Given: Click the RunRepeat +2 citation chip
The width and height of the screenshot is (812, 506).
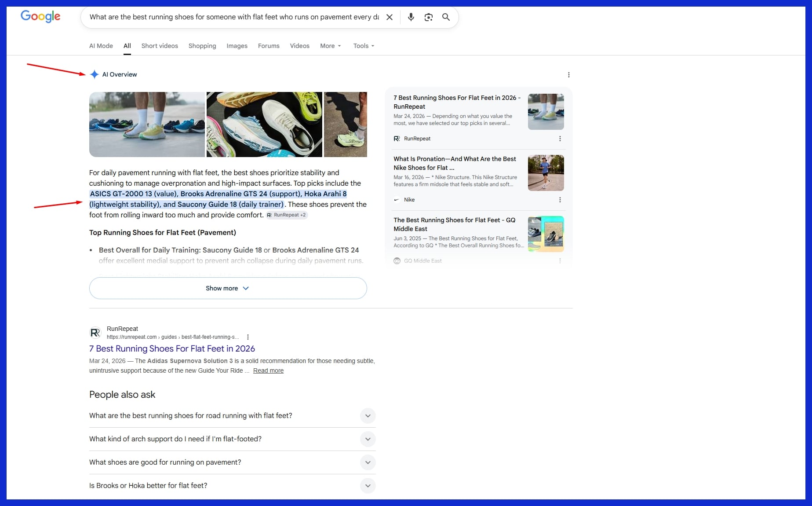Looking at the screenshot, I should pyautogui.click(x=287, y=215).
